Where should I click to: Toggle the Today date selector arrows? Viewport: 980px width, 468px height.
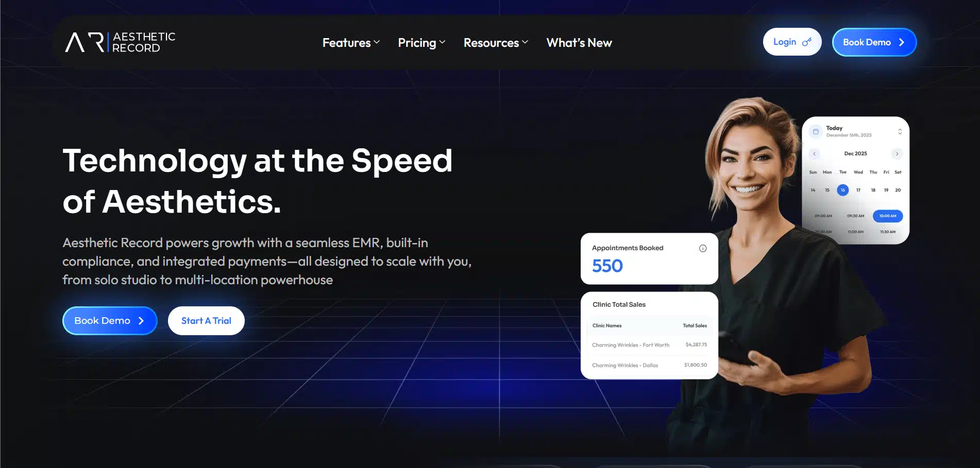(x=900, y=132)
